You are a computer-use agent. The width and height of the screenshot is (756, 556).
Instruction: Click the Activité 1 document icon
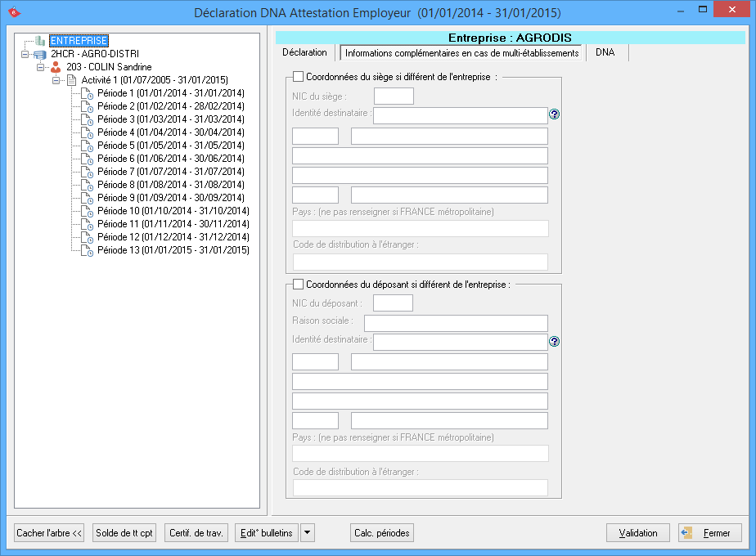click(71, 80)
